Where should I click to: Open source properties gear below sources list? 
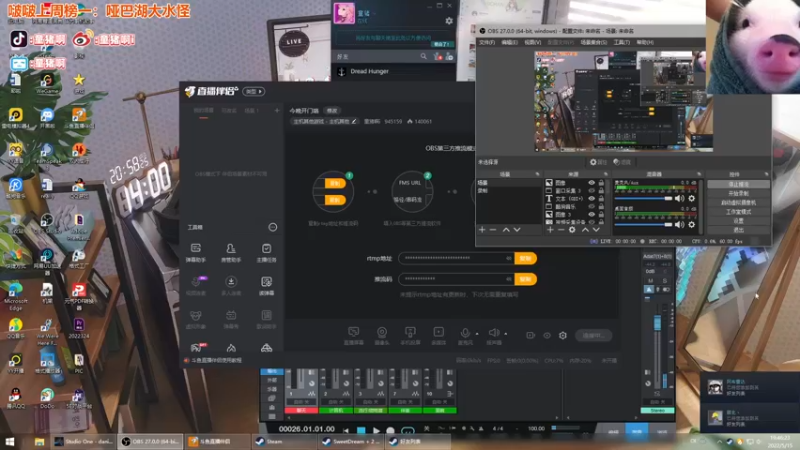point(572,230)
